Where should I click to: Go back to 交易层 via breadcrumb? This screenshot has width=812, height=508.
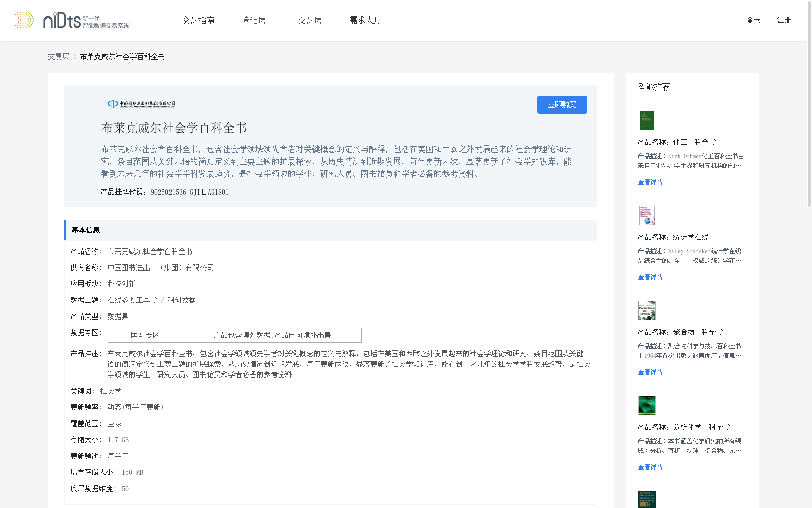pos(58,57)
